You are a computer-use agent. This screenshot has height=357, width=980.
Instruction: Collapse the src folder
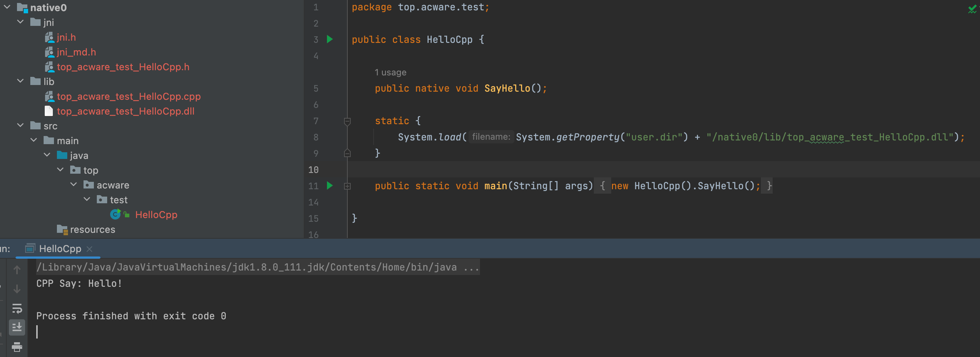point(21,126)
